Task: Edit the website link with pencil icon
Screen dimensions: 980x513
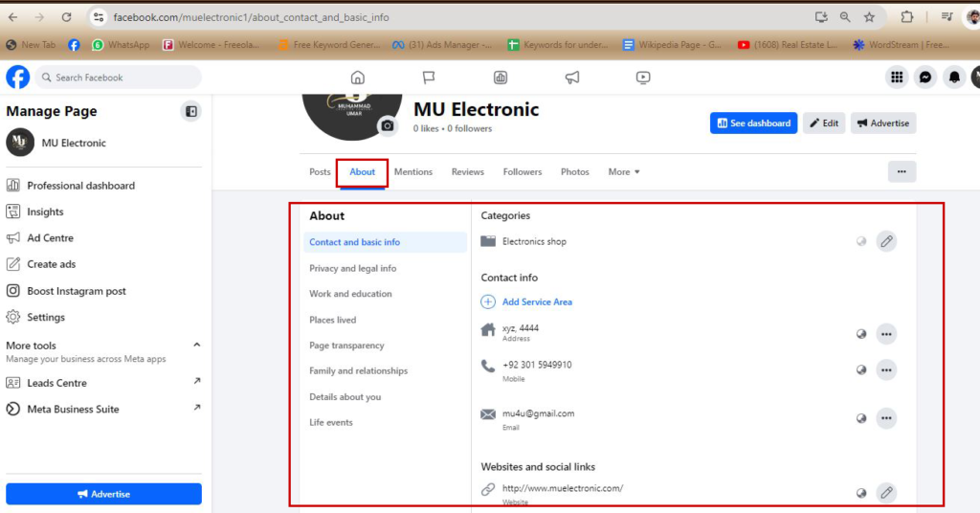Action: coord(886,492)
